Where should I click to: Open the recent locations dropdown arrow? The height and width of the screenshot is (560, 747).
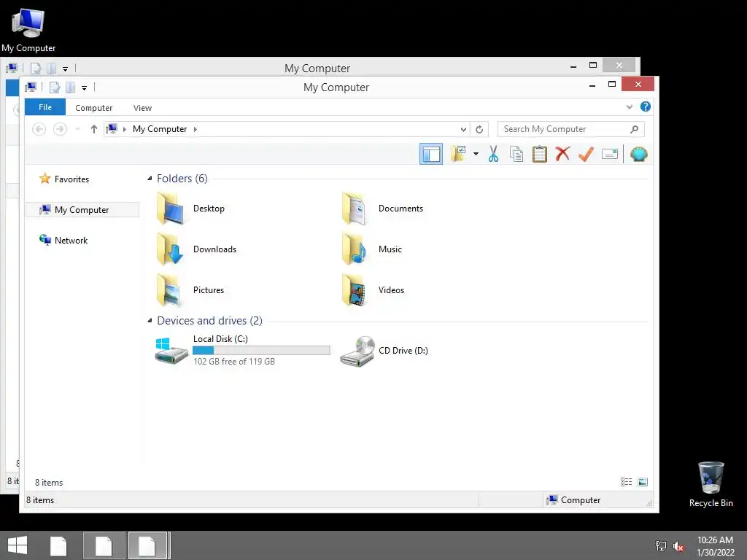coord(77,129)
